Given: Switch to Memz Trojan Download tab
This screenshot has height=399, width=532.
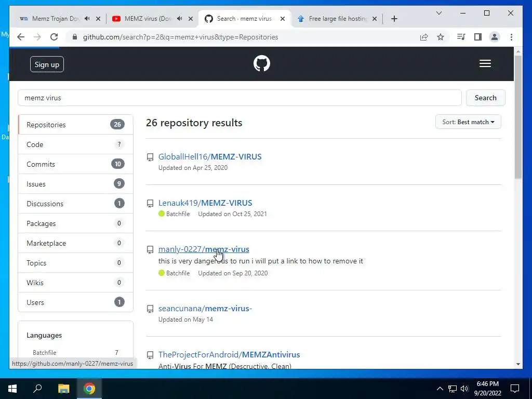Looking at the screenshot, I should (x=55, y=19).
